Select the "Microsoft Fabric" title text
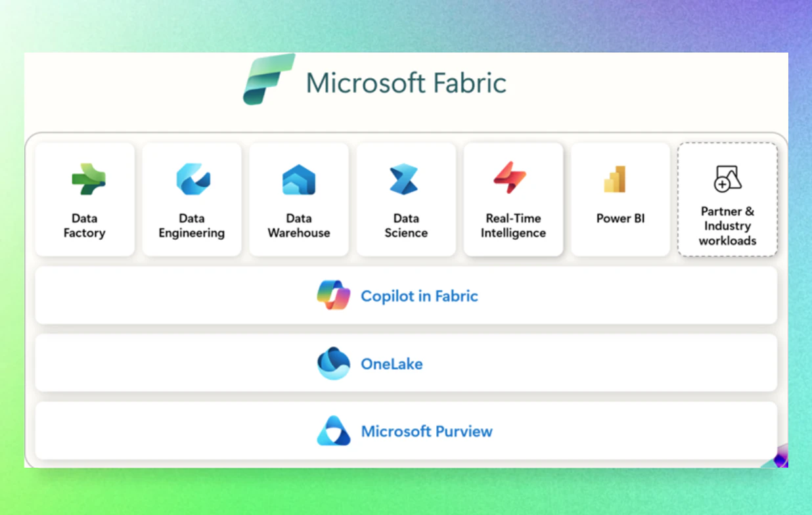Image resolution: width=812 pixels, height=515 pixels. tap(406, 83)
